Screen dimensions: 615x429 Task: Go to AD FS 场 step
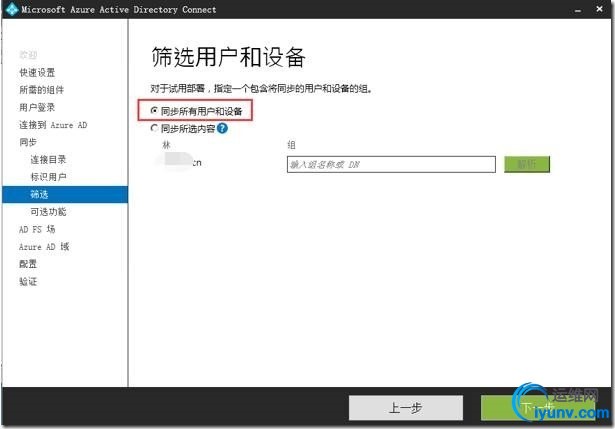pyautogui.click(x=37, y=229)
